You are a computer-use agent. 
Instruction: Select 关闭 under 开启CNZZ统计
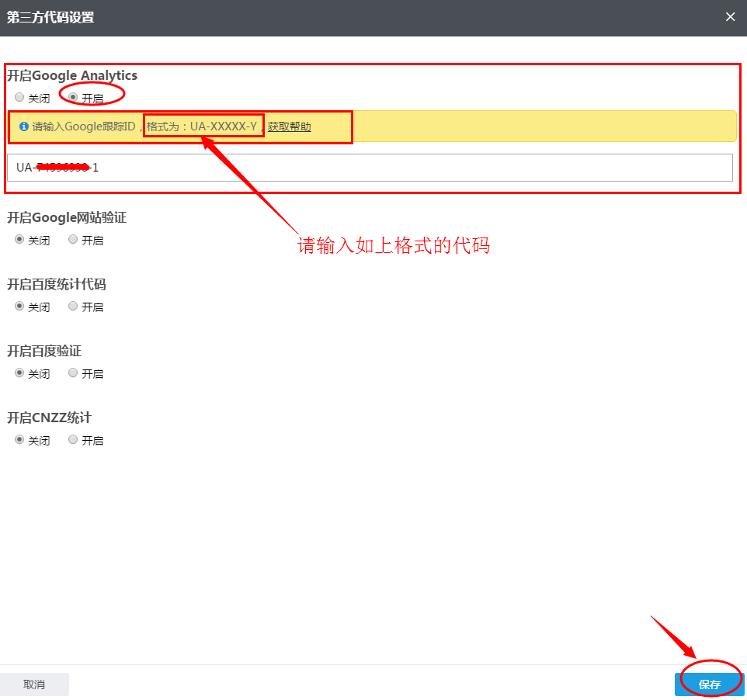tap(19, 440)
